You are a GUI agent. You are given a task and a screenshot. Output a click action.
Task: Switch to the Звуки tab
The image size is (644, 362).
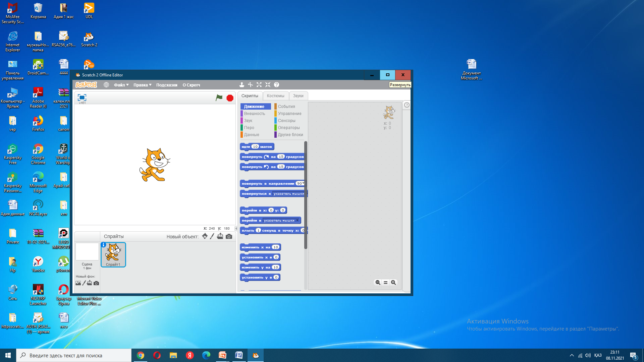tap(298, 96)
